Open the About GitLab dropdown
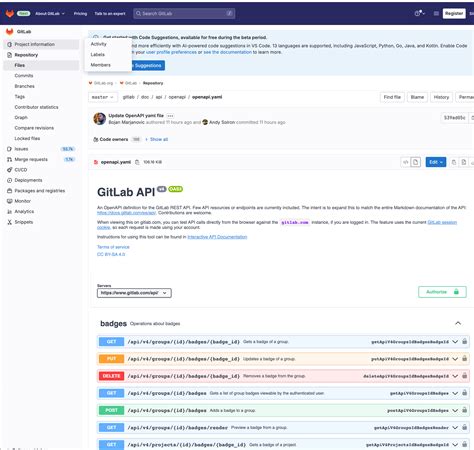474x450 pixels. [x=50, y=14]
